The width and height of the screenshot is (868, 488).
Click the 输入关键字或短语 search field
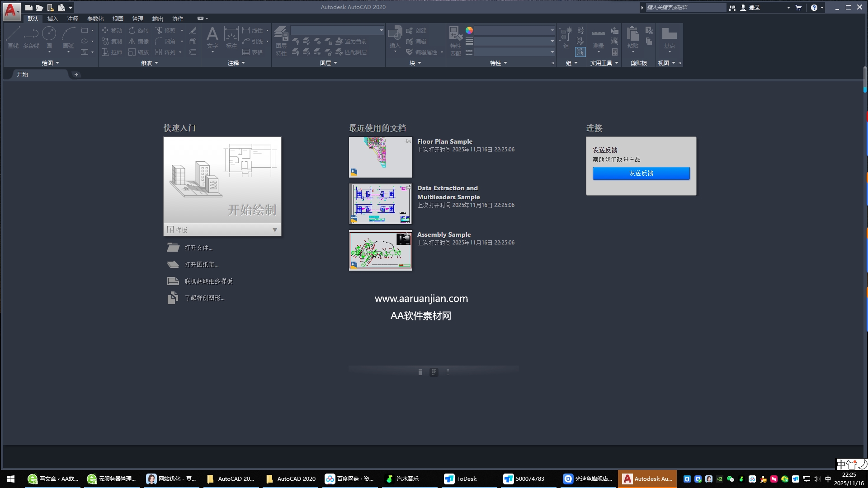coord(683,7)
